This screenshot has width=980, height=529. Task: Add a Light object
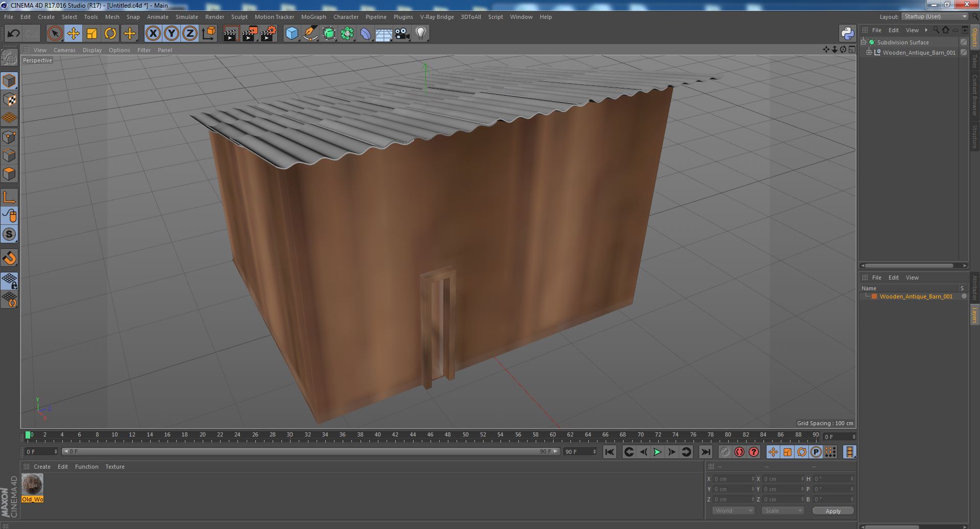tap(420, 34)
